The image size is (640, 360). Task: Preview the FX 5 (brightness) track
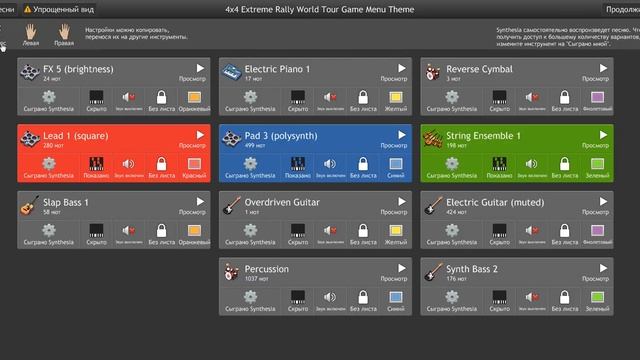[200, 68]
